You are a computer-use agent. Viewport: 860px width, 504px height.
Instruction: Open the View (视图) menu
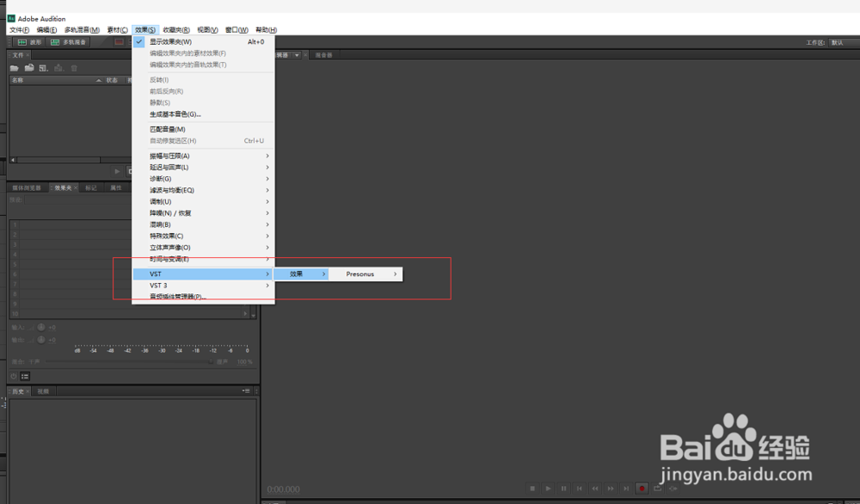(207, 29)
